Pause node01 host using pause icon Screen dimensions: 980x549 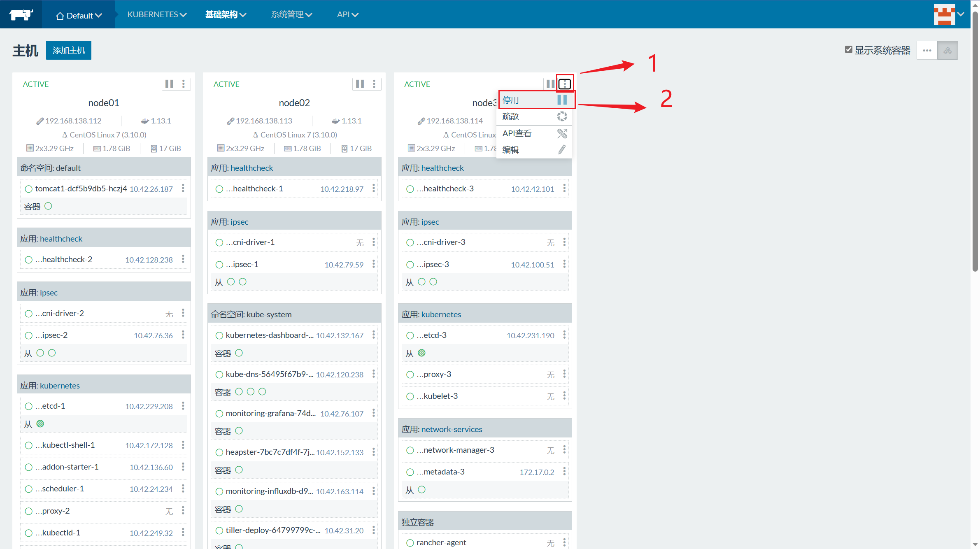(169, 84)
